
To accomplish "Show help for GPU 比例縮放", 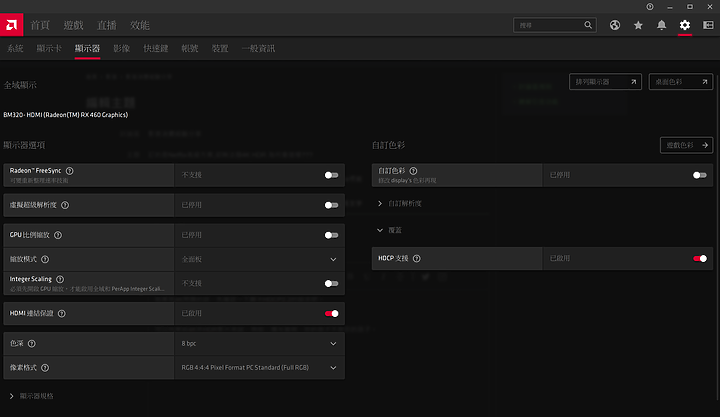I will pyautogui.click(x=58, y=235).
